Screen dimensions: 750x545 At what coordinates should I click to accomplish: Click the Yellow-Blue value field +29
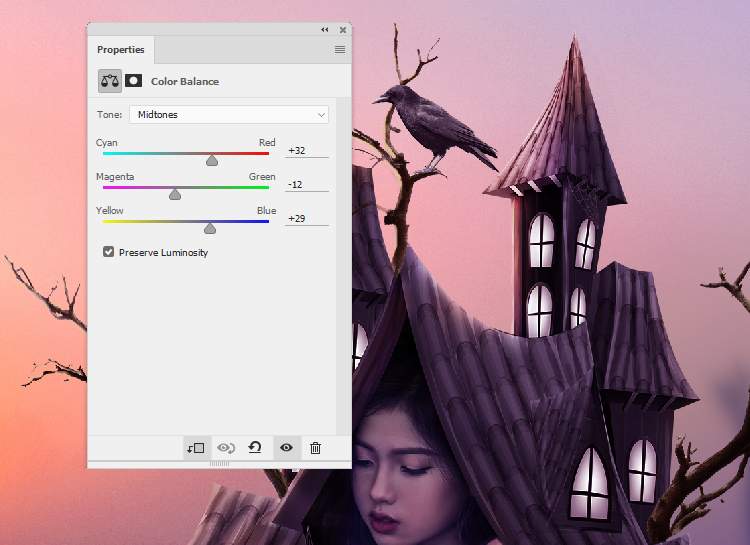(307, 218)
